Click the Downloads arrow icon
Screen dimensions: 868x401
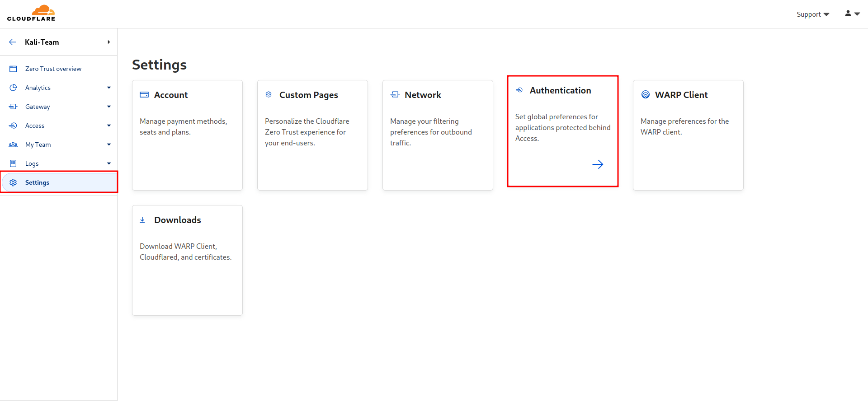pos(142,220)
